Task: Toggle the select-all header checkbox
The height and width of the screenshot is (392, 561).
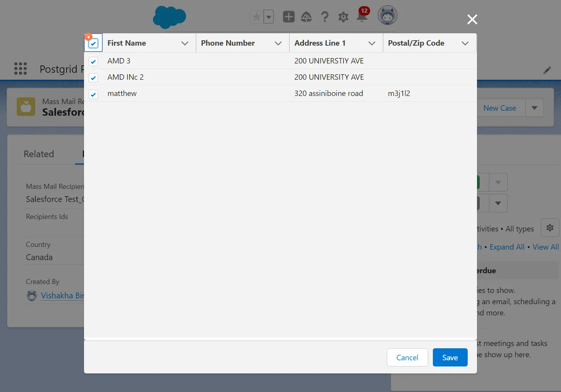Action: [93, 43]
